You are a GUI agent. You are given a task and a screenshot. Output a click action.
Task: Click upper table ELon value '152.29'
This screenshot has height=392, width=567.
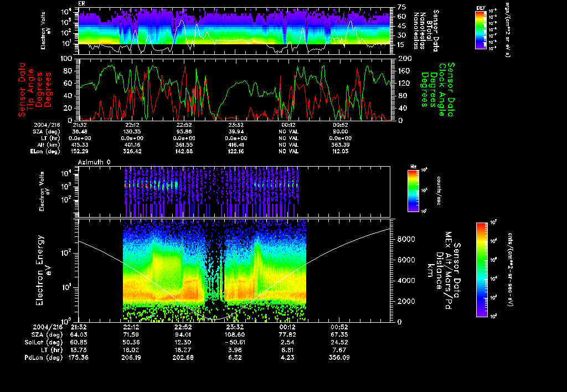[80, 151]
